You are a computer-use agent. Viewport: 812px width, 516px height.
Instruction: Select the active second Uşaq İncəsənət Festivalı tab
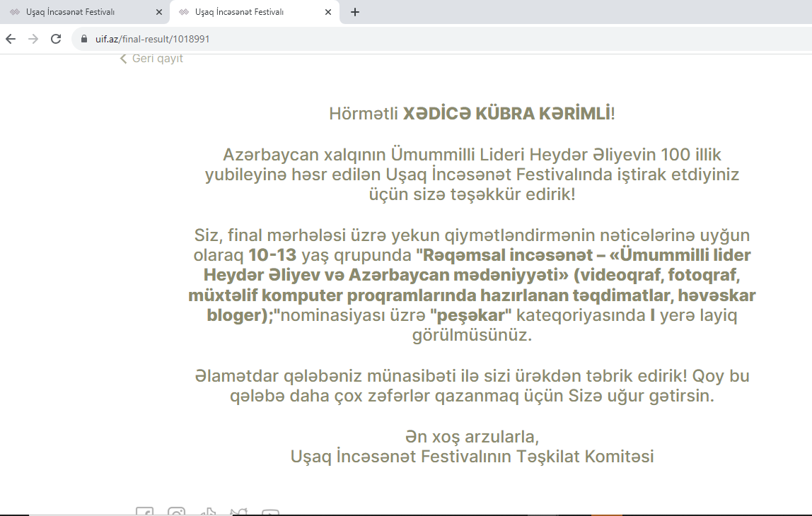(254, 12)
